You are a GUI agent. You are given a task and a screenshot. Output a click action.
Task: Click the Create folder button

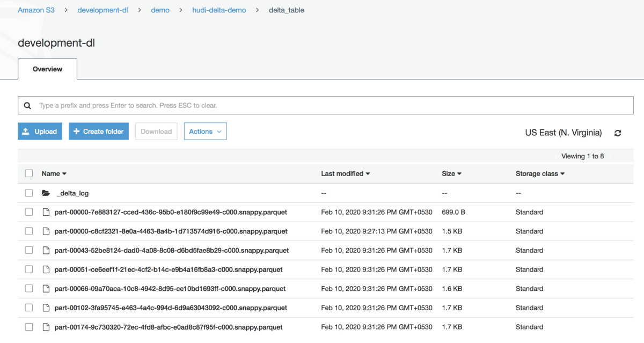(x=99, y=132)
